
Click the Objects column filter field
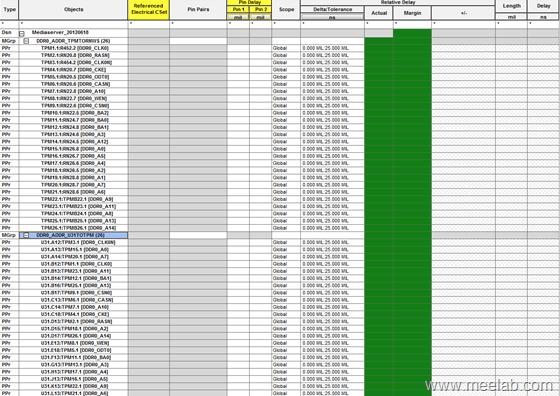coord(73,24)
